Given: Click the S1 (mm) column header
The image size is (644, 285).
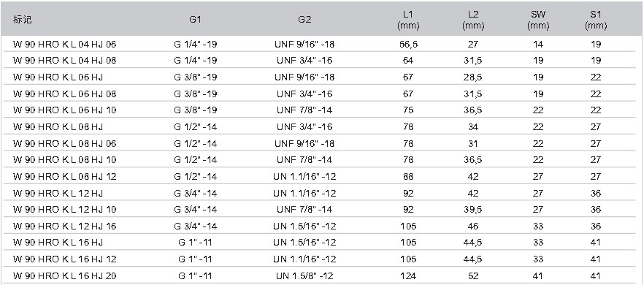Looking at the screenshot, I should coord(596,20).
